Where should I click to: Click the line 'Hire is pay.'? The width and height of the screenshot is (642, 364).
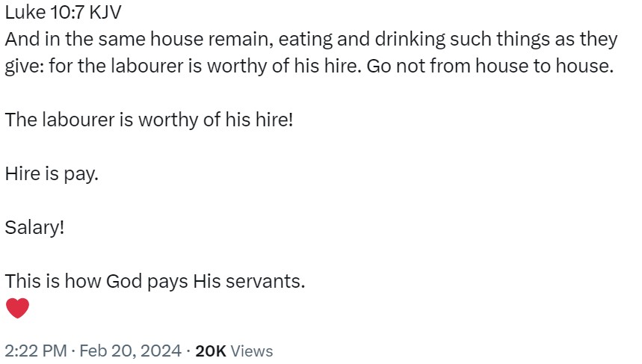52,173
